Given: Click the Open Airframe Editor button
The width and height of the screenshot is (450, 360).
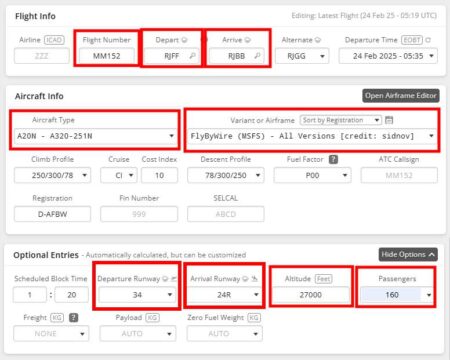Looking at the screenshot, I should (401, 96).
